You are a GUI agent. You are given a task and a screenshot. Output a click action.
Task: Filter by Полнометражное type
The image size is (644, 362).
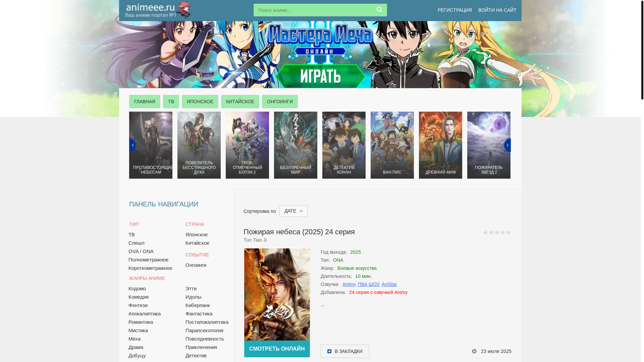148,260
